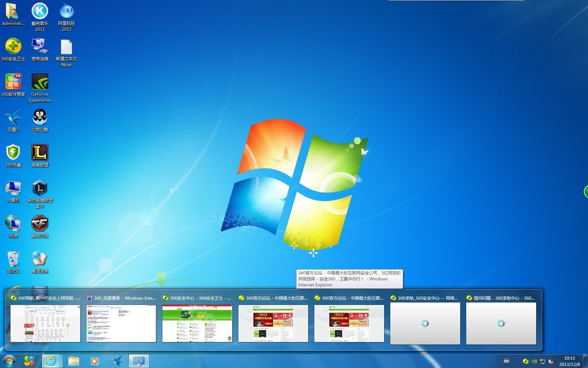The height and width of the screenshot is (368, 588).
Task: Open the 穿越火线 game shortcut
Action: 40,224
